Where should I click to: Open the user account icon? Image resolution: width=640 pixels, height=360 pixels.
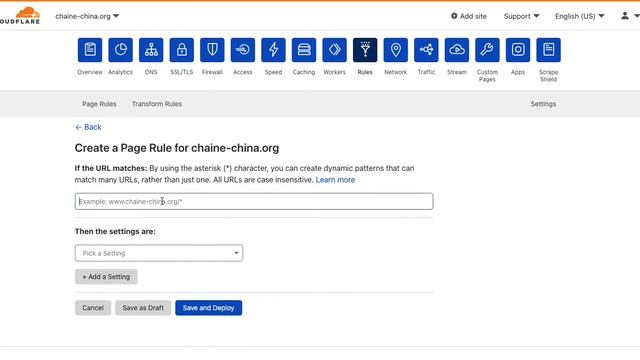(624, 16)
